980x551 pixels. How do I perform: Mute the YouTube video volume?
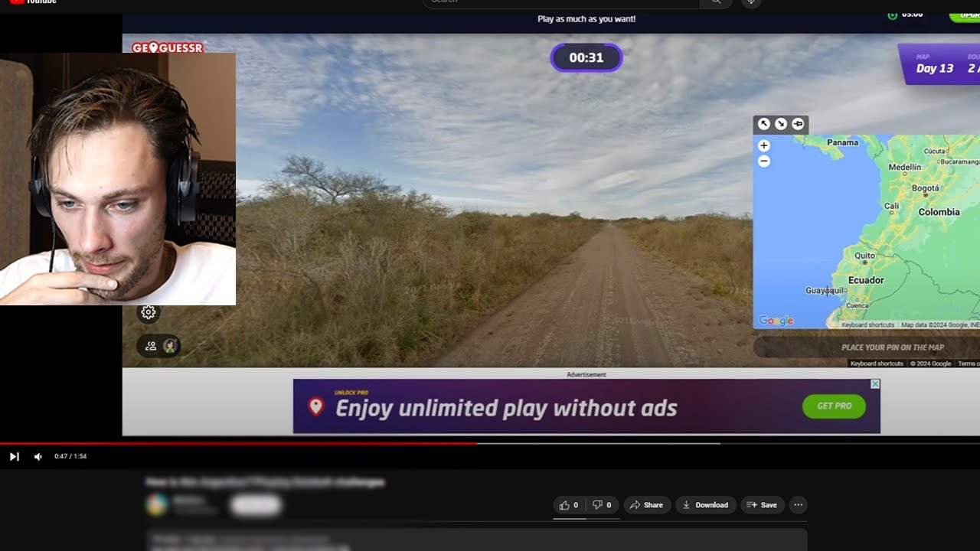pyautogui.click(x=38, y=457)
